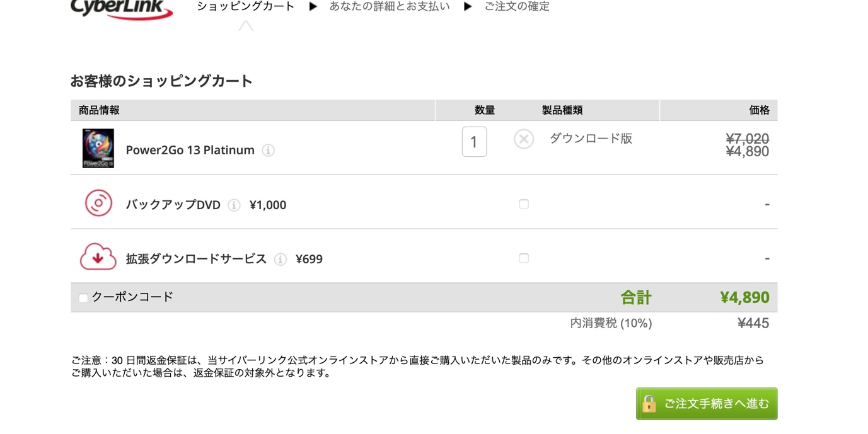
Task: Remove Power2Go item with X icon
Action: (x=524, y=139)
